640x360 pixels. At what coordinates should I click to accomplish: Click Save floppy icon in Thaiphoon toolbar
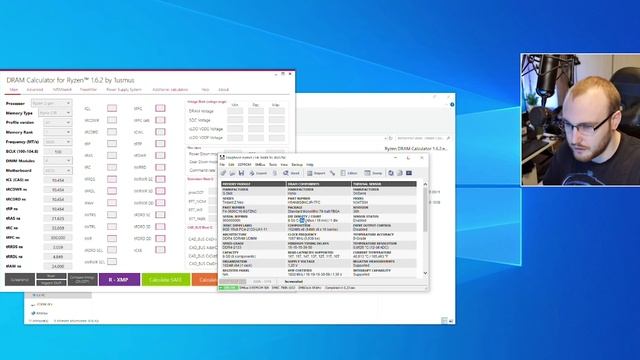click(x=241, y=173)
